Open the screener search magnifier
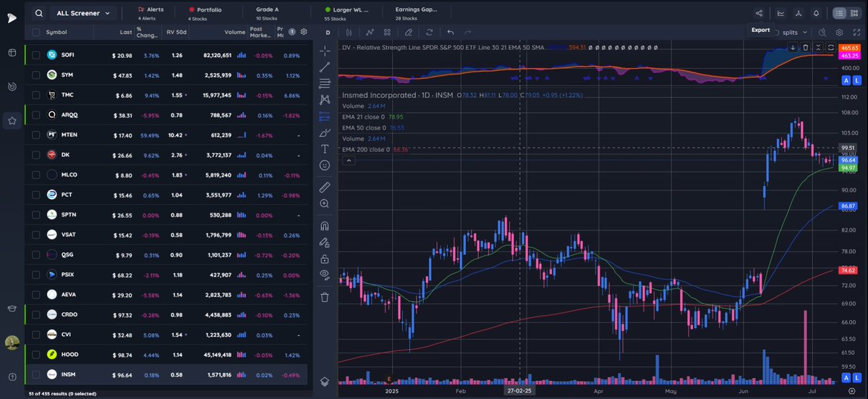The width and height of the screenshot is (868, 399). point(38,13)
